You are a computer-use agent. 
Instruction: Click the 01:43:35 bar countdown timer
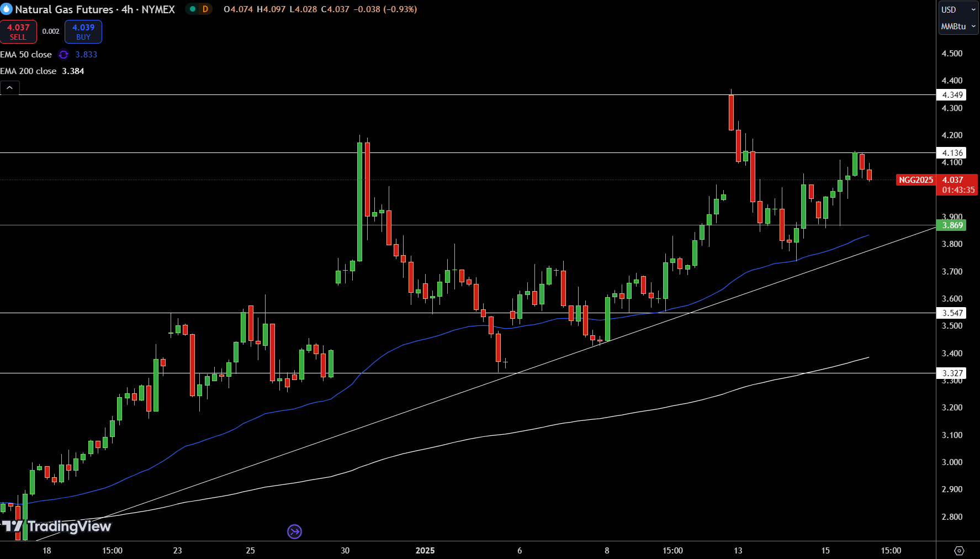point(958,190)
